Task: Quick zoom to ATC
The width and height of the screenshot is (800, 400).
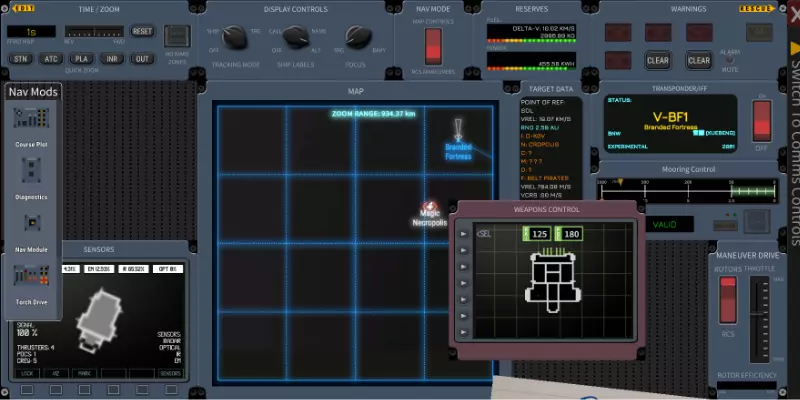Action: pyautogui.click(x=51, y=59)
